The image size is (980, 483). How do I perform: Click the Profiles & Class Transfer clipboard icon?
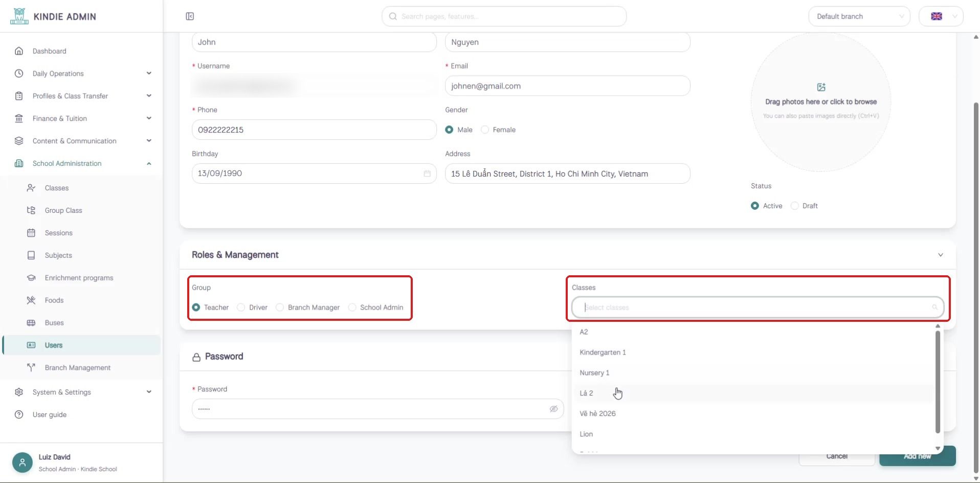[19, 96]
